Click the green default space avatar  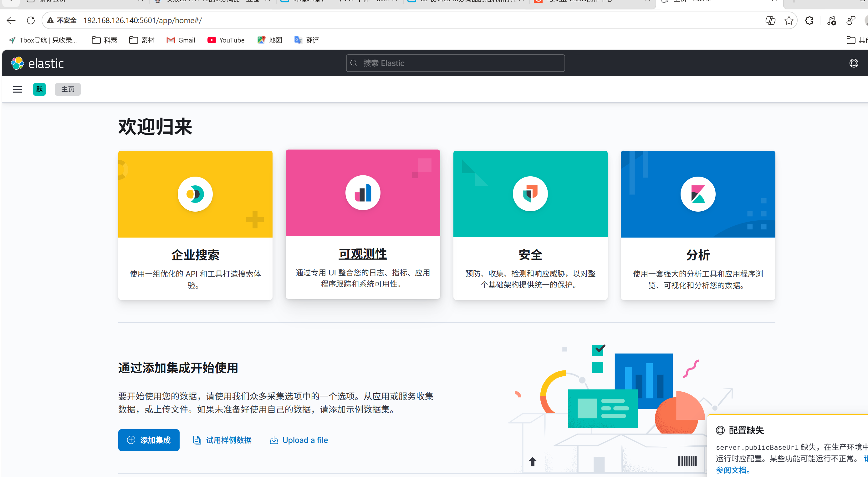coord(39,89)
